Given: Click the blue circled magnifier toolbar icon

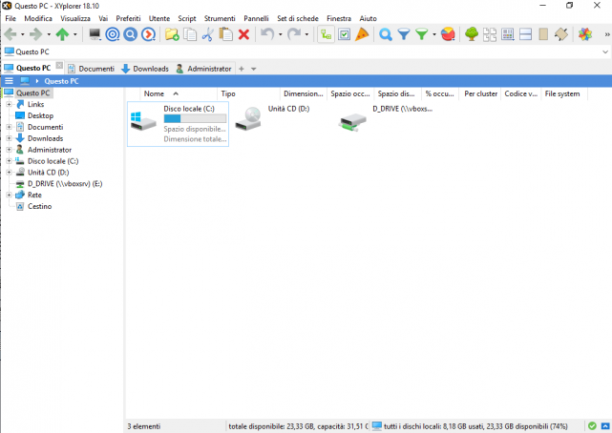Looking at the screenshot, I should pos(130,34).
